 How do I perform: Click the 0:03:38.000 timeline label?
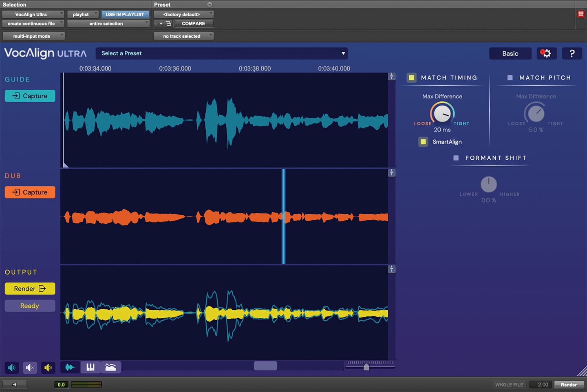[255, 68]
